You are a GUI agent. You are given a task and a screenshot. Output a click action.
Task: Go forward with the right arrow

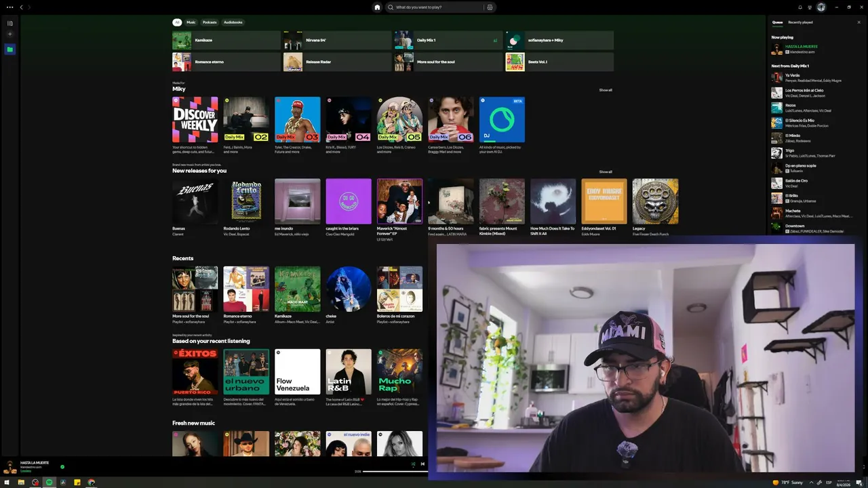(x=29, y=7)
